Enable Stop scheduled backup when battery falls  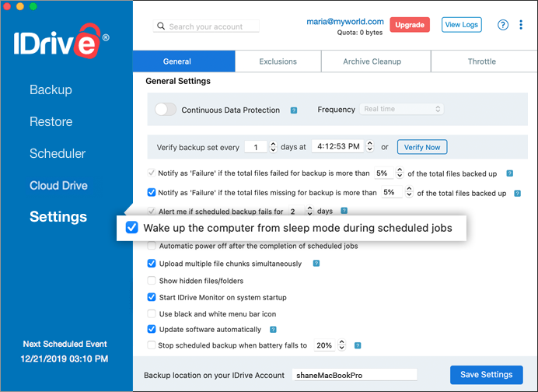coord(152,345)
